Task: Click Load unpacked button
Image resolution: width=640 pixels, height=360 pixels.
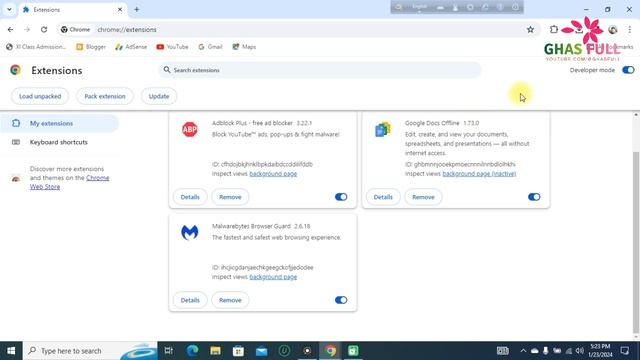Action: [40, 96]
